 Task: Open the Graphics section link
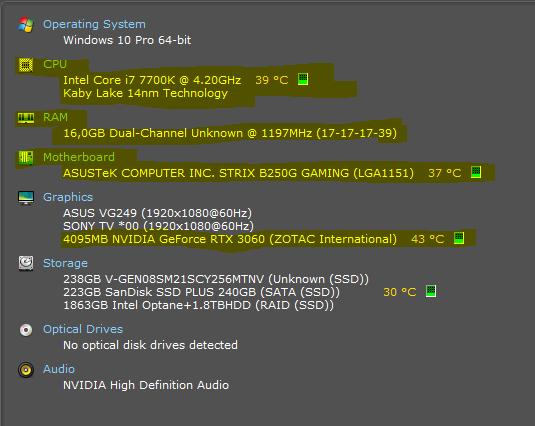tap(68, 197)
